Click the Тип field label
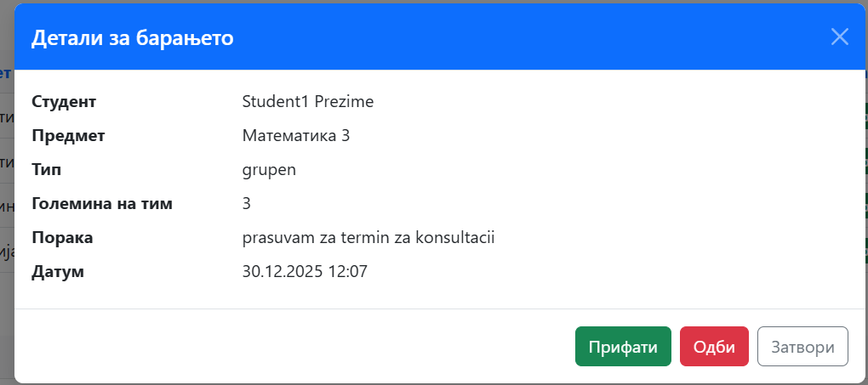This screenshot has height=385, width=868. tap(46, 170)
